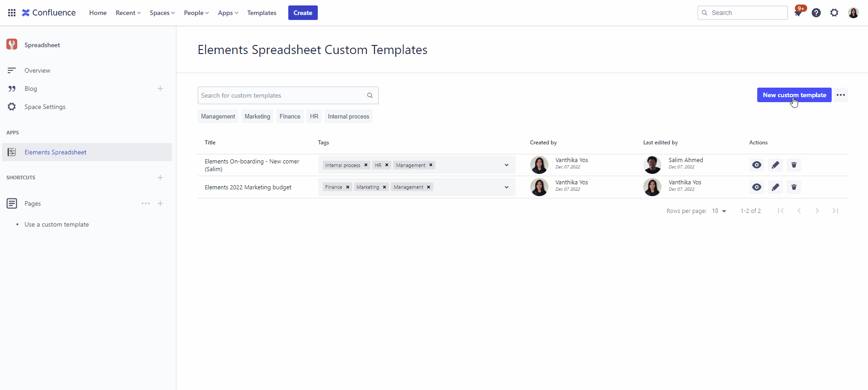Expand the Spaces menu
Image resolution: width=868 pixels, height=390 pixels.
(162, 13)
